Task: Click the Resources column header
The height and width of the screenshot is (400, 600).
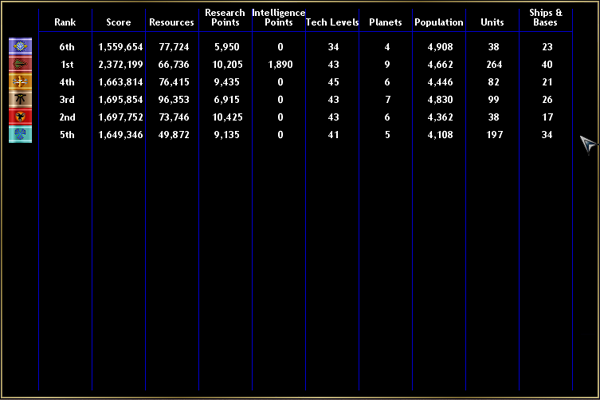Action: pyautogui.click(x=172, y=22)
